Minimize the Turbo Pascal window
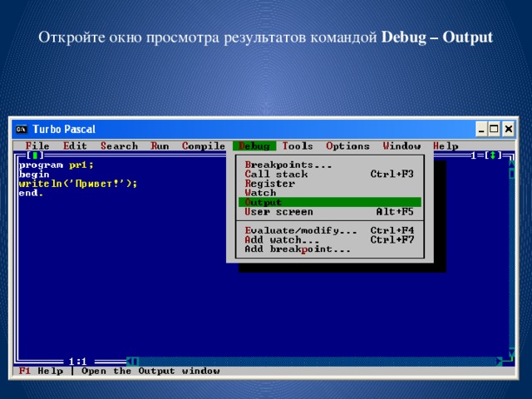 click(481, 130)
